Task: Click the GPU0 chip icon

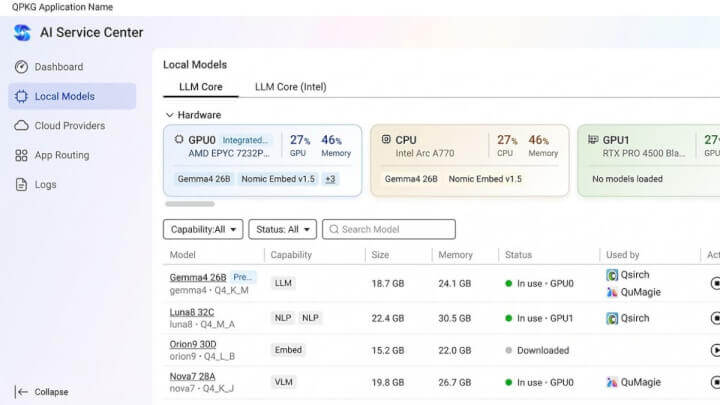Action: coord(179,139)
